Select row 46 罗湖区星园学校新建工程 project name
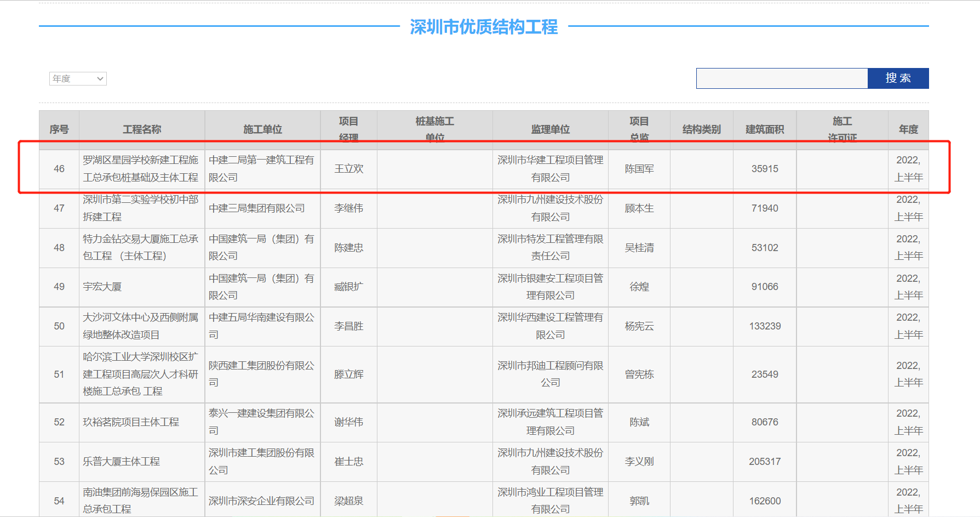980x517 pixels. (141, 169)
